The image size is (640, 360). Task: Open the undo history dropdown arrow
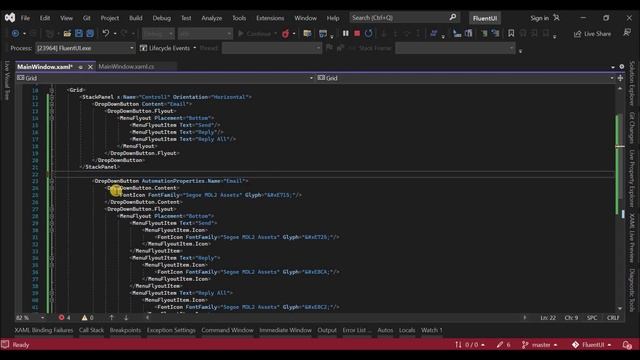[x=115, y=34]
